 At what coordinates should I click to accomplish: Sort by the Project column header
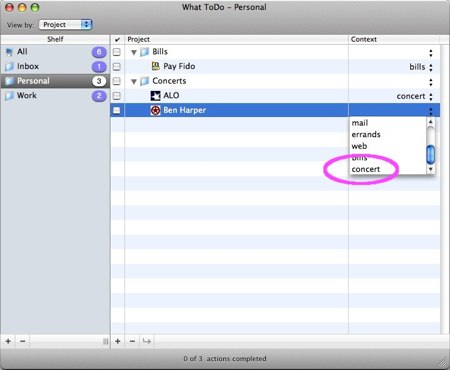[x=236, y=39]
